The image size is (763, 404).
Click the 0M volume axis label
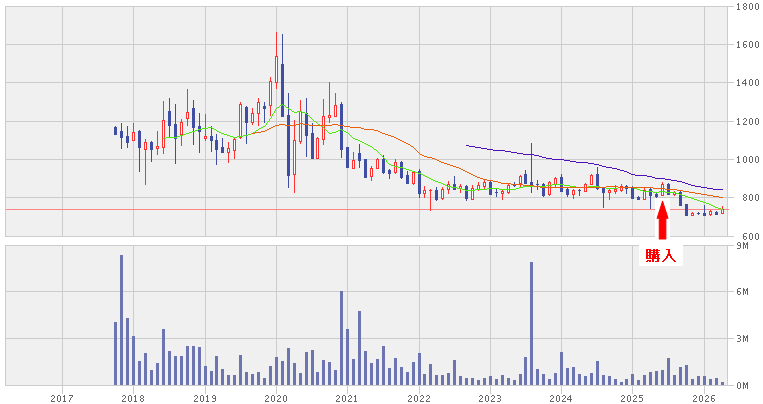[745, 385]
